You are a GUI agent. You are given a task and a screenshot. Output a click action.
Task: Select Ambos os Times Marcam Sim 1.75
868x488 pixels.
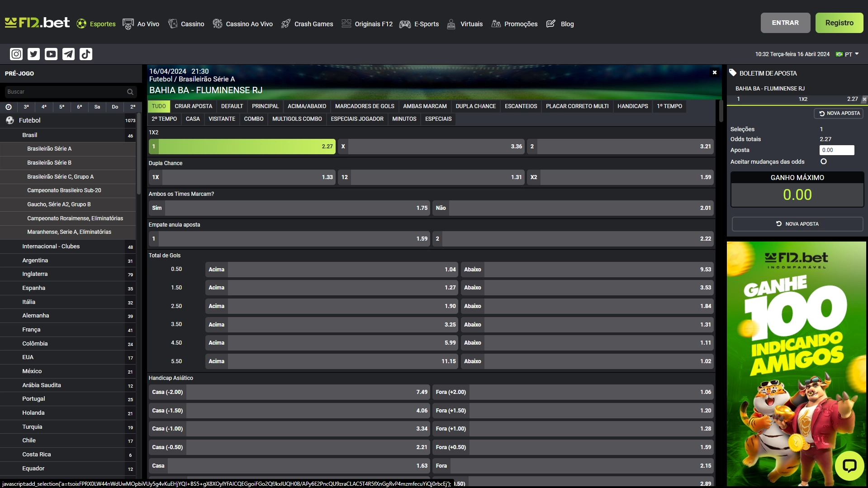[x=289, y=208]
